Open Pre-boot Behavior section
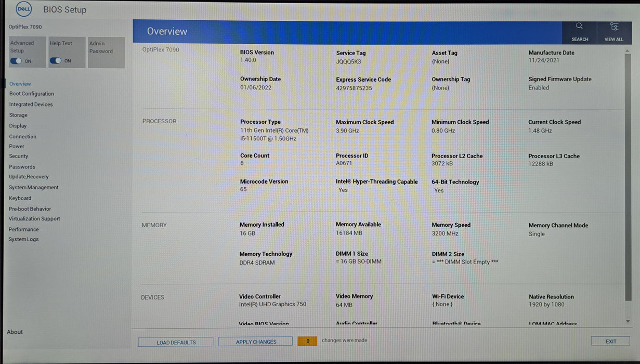The height and width of the screenshot is (364, 640). pyautogui.click(x=30, y=209)
